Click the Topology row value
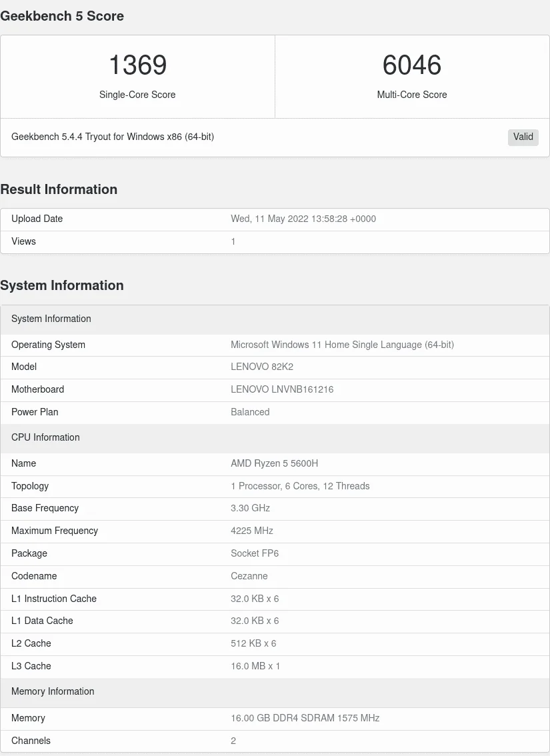 300,486
